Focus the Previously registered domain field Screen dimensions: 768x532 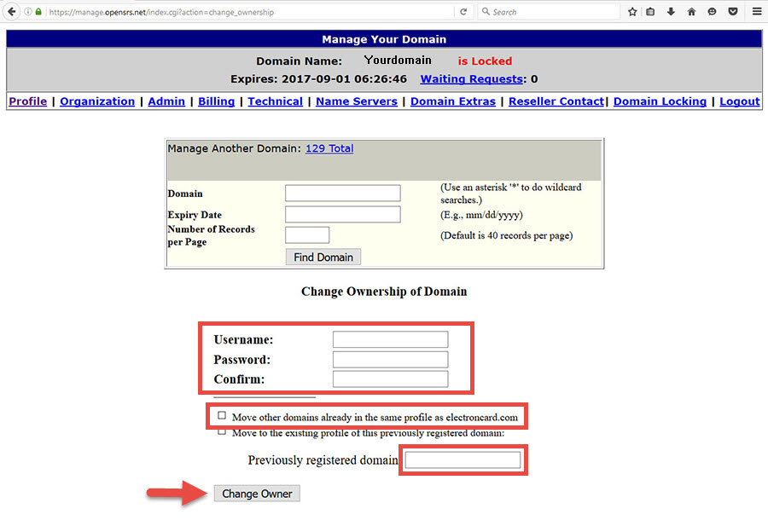[463, 460]
